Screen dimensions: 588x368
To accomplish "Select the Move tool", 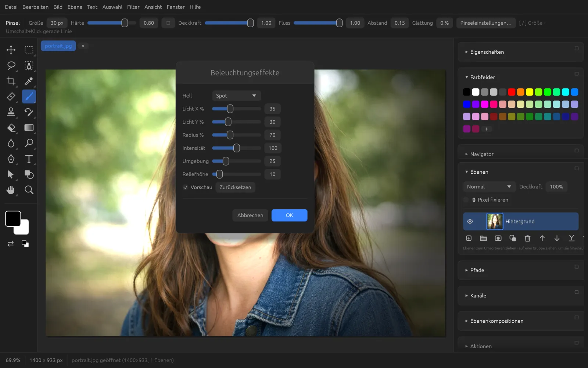I will click(11, 50).
